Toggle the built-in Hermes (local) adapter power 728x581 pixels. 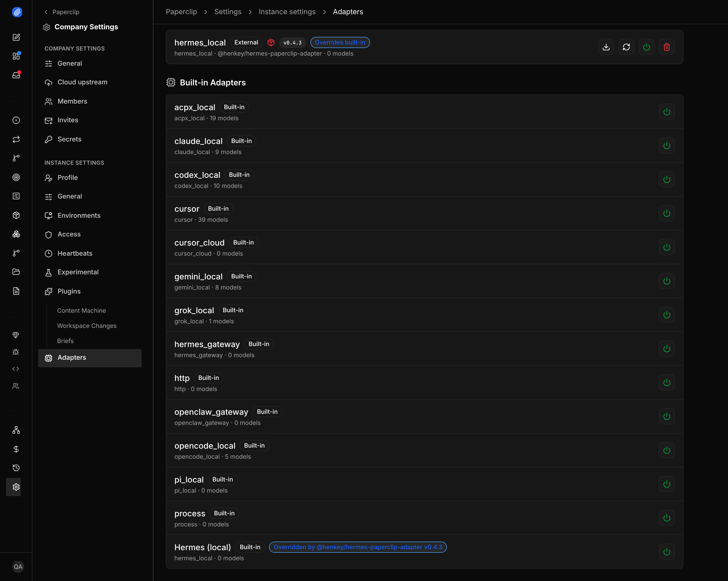tap(667, 552)
